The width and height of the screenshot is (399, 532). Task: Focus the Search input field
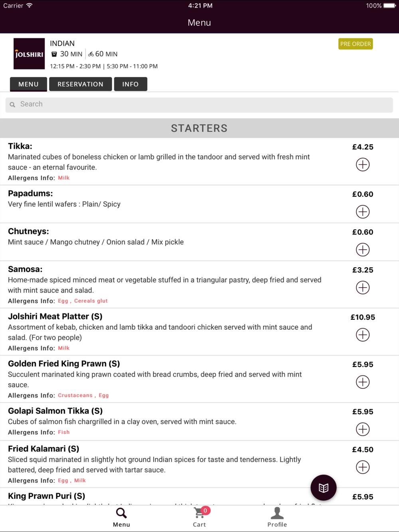pyautogui.click(x=199, y=104)
